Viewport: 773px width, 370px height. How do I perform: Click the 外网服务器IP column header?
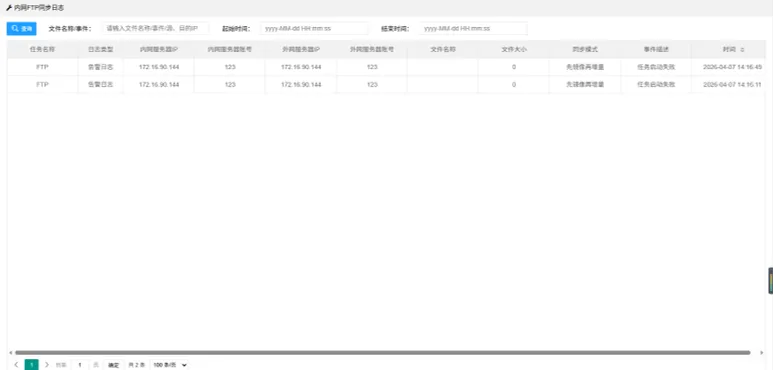pyautogui.click(x=301, y=49)
